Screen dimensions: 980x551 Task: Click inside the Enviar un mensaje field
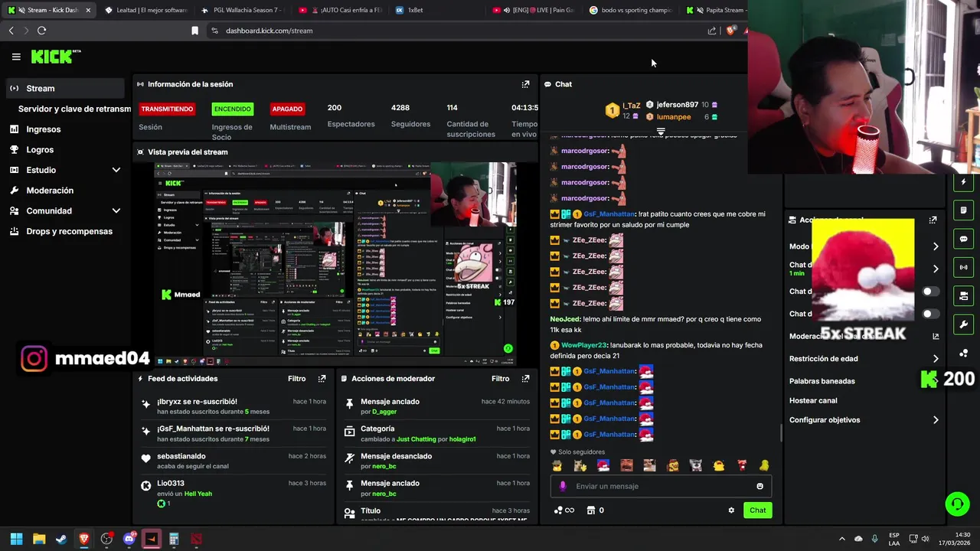(x=661, y=486)
